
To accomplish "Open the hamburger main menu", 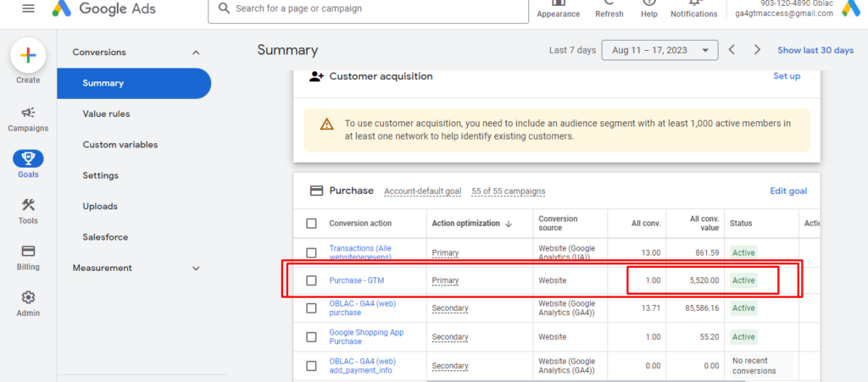I will pyautogui.click(x=28, y=8).
